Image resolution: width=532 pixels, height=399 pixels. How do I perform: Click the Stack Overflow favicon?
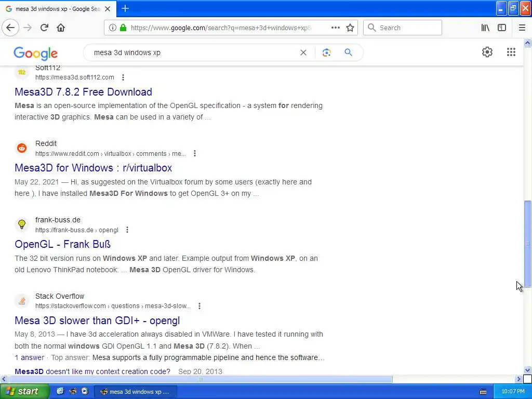point(22,301)
